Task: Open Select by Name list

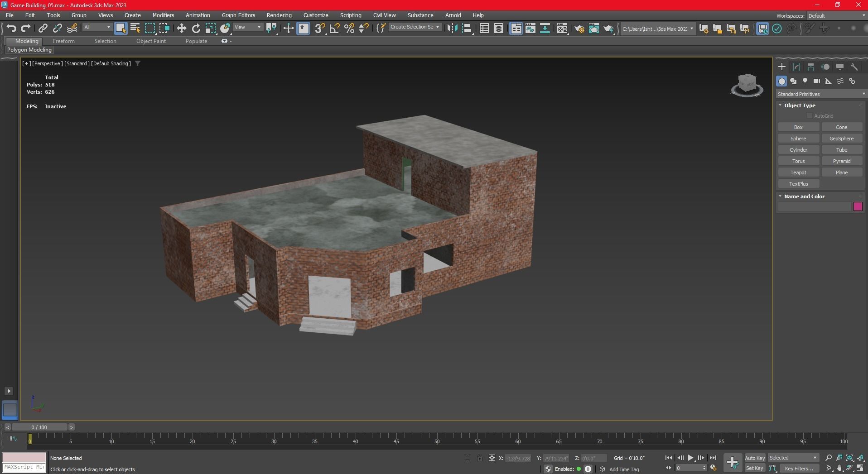Action: coord(135,29)
